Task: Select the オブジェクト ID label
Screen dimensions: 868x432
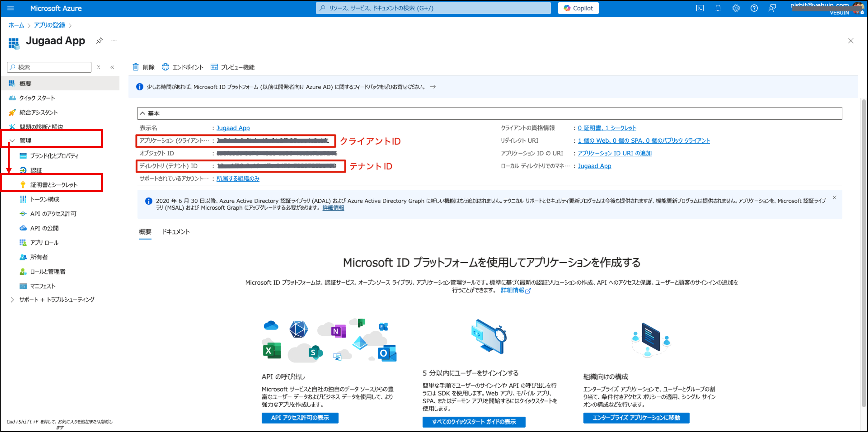Action: pos(157,153)
